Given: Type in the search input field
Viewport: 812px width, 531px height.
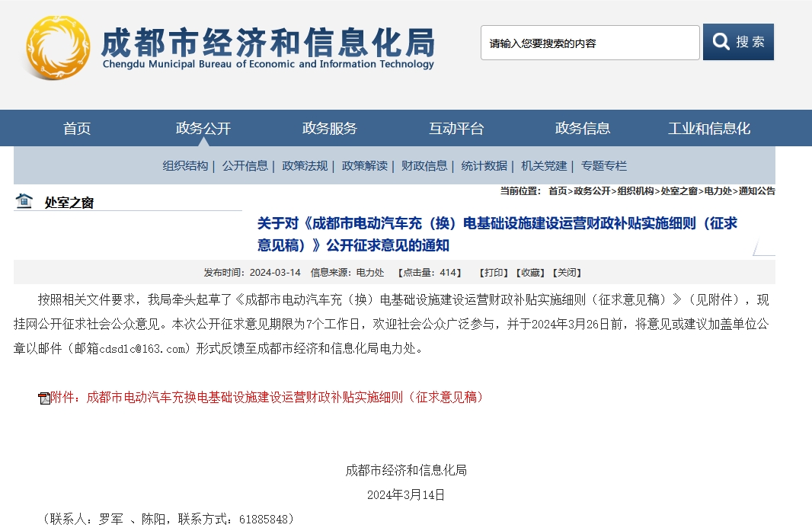Looking at the screenshot, I should point(590,43).
